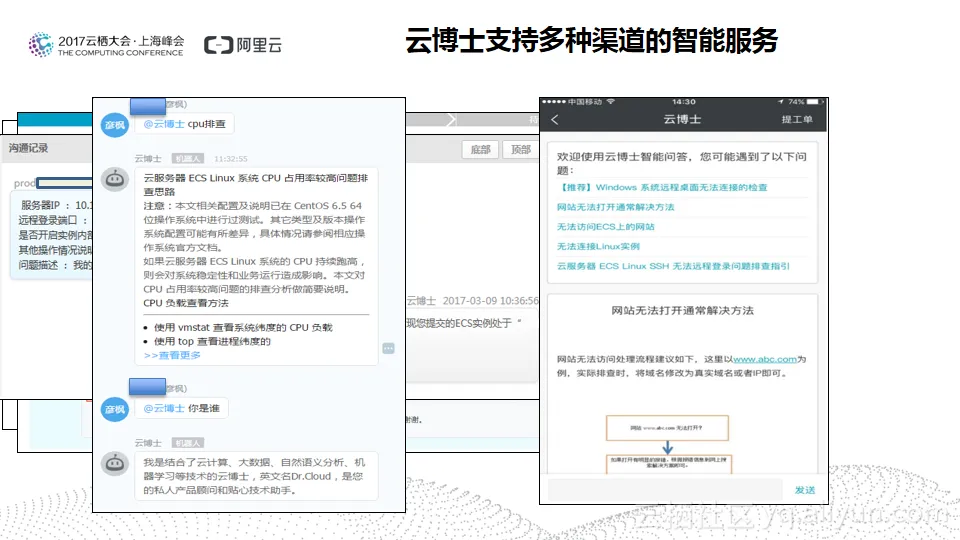Open the 网站无法打开通常解决方法 link
Viewport: 960px width, 540px height.
pyautogui.click(x=615, y=207)
